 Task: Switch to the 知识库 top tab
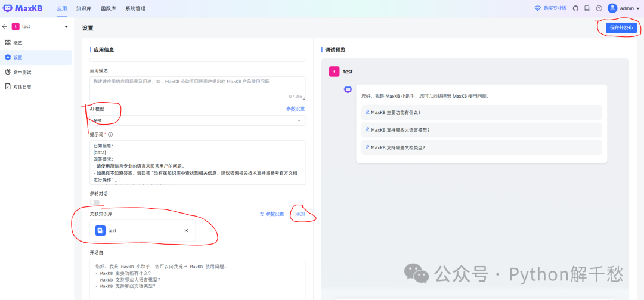coord(84,8)
